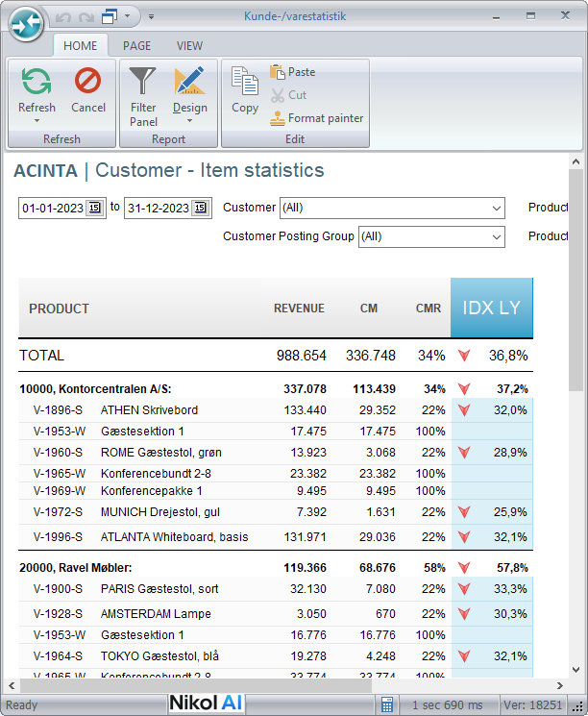Select group row 20000, Ravel Møbler
Image resolution: width=588 pixels, height=716 pixels.
tap(276, 568)
